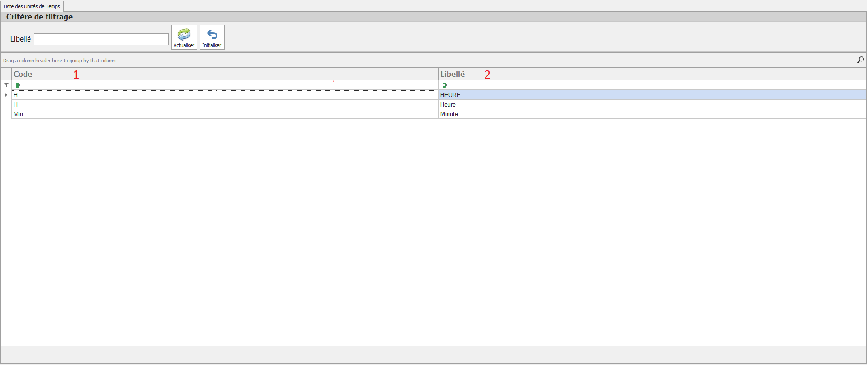Click the first row's indicator arrow
Viewport: 868px width, 365px height.
coord(6,95)
